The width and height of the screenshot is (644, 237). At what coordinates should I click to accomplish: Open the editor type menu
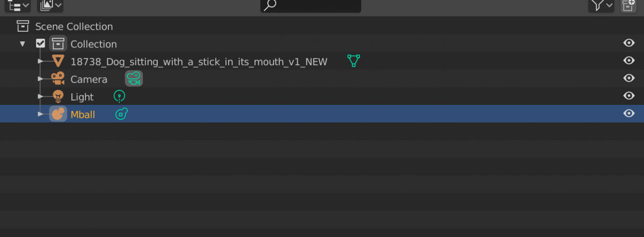17,5
